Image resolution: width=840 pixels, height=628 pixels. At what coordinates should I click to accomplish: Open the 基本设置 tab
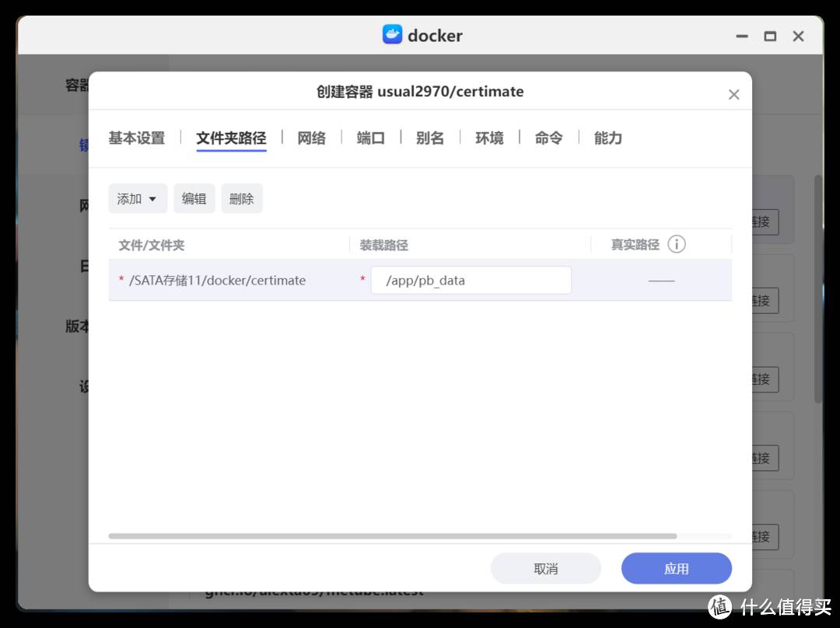tap(137, 138)
